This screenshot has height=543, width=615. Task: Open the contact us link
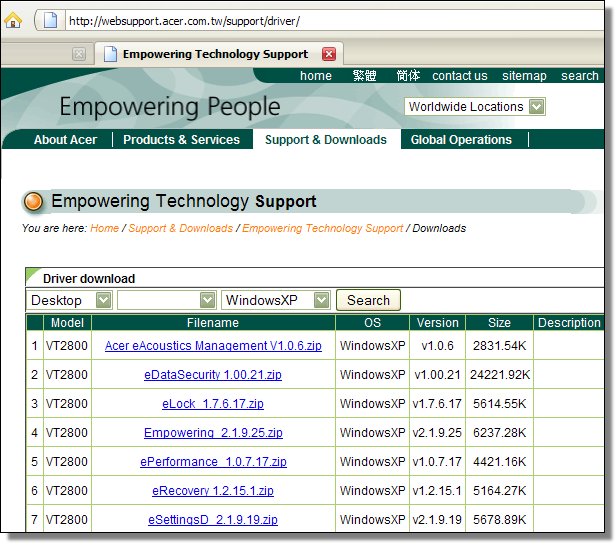[x=460, y=76]
